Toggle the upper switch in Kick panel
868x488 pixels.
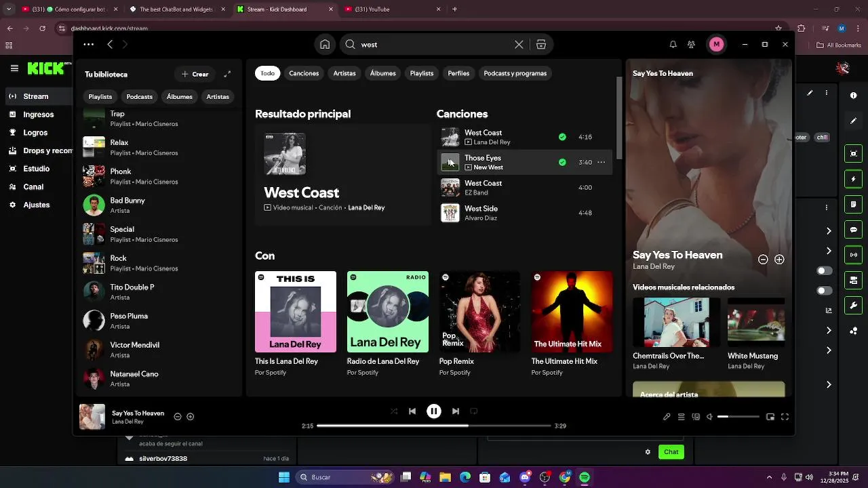(x=825, y=271)
